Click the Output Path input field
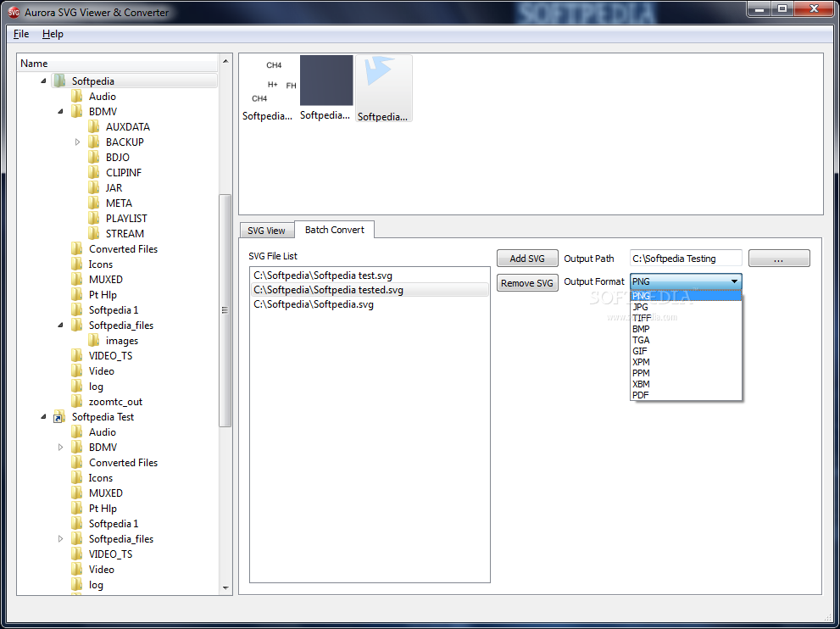 click(686, 259)
